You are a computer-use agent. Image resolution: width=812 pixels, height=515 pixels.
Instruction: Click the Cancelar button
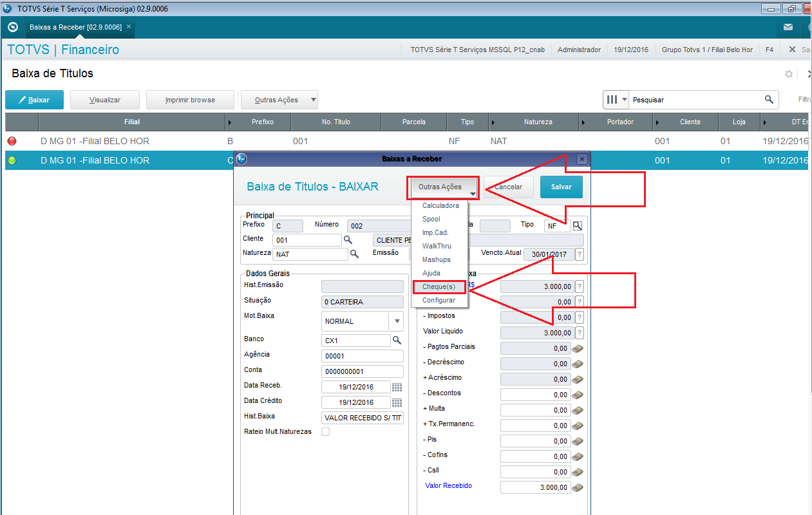[x=509, y=187]
